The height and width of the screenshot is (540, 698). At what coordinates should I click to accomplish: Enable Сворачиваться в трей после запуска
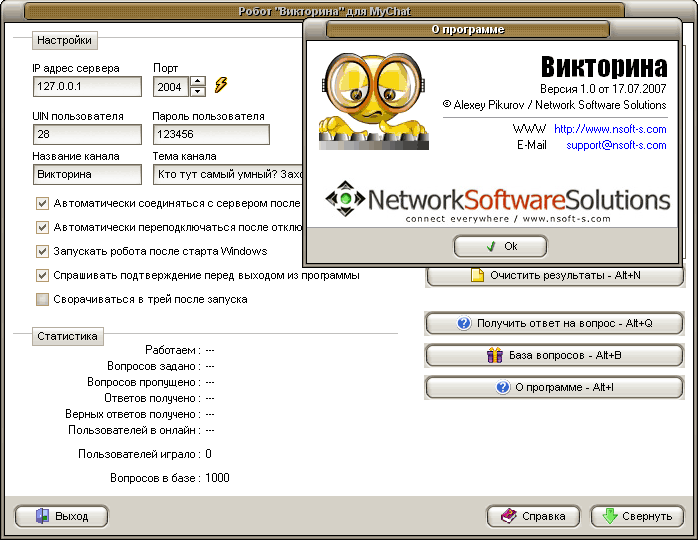[x=42, y=300]
